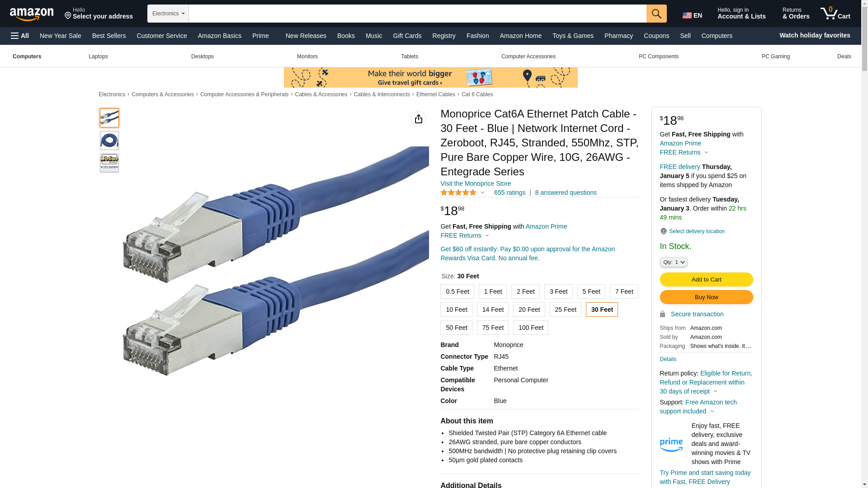Click the share icon on product image

[x=419, y=119]
